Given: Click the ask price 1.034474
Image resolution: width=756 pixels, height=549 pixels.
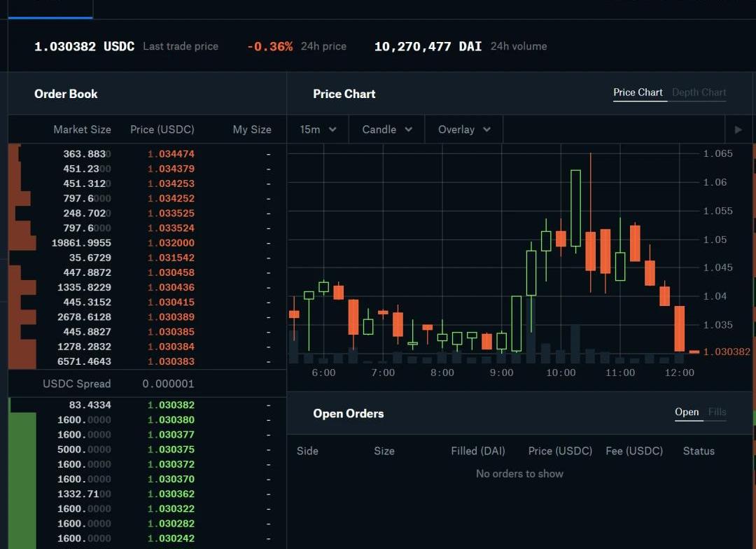Looking at the screenshot, I should pos(171,154).
